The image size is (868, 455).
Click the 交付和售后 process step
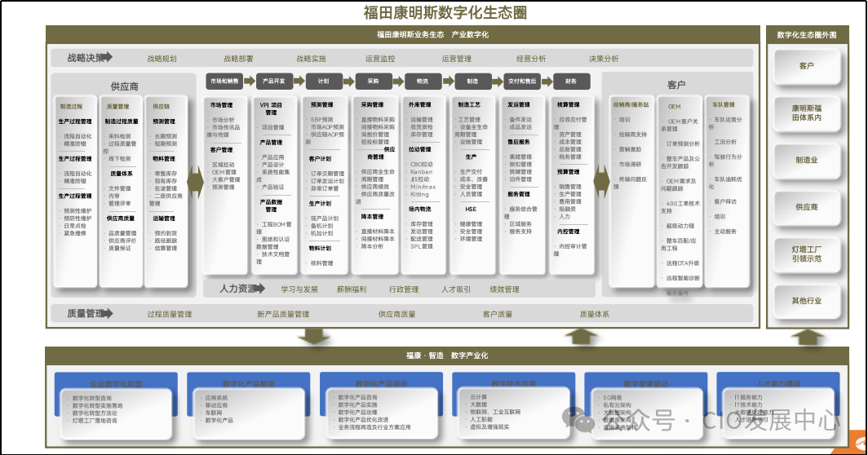click(x=522, y=82)
